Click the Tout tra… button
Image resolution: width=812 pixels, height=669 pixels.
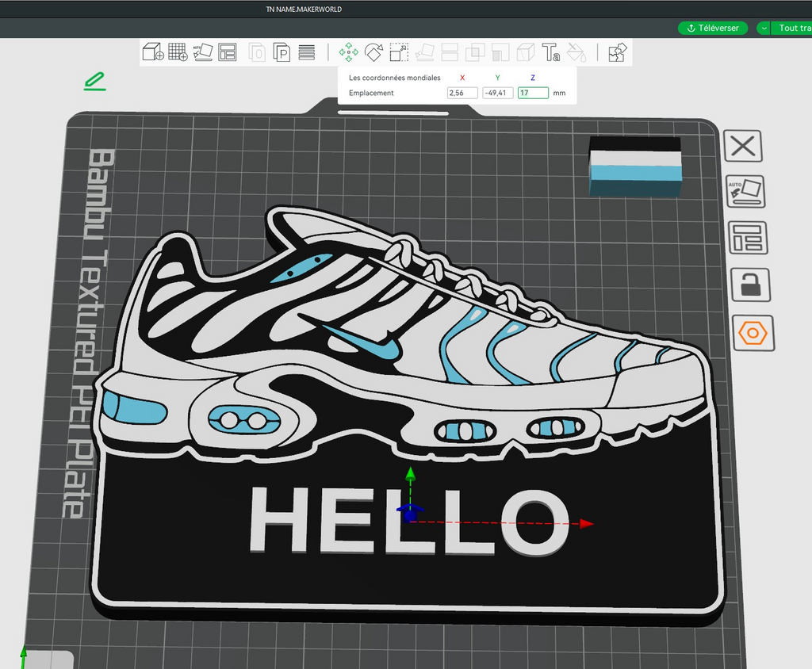tap(792, 28)
